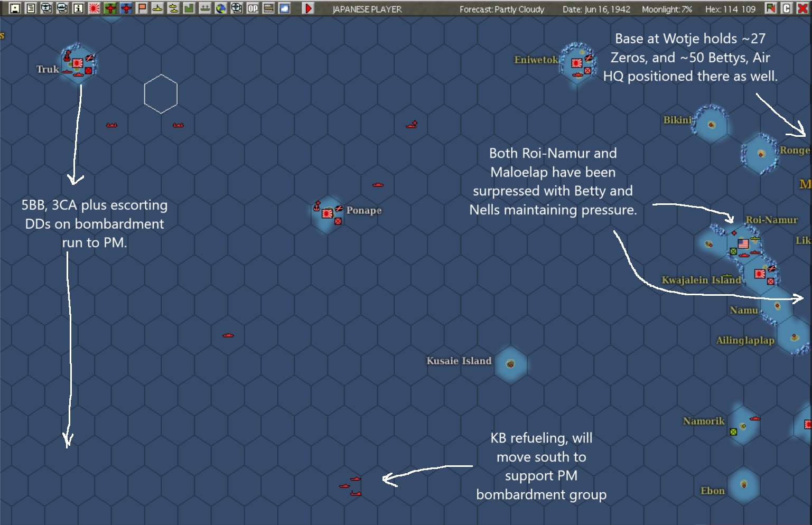
Task: Select red plane on blue background icon
Action: [x=126, y=8]
